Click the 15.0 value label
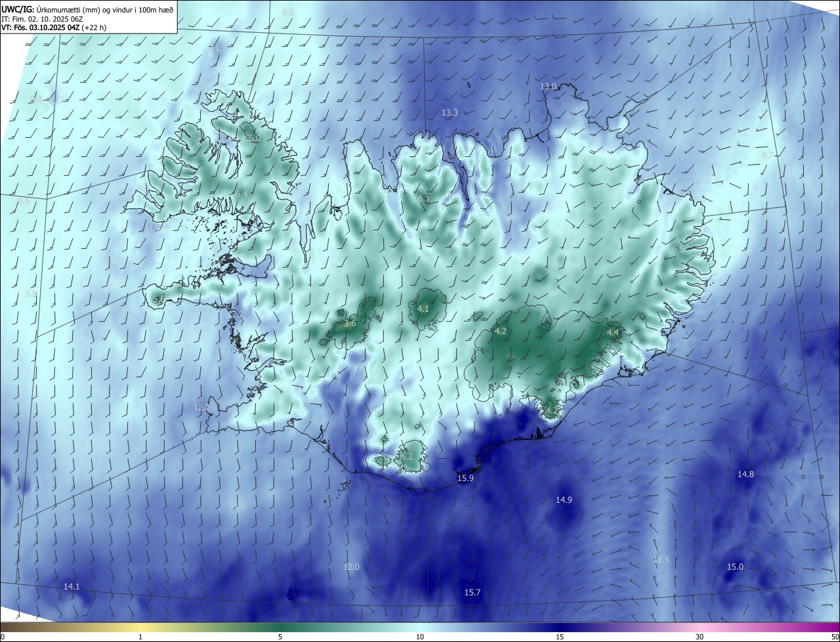 (735, 567)
